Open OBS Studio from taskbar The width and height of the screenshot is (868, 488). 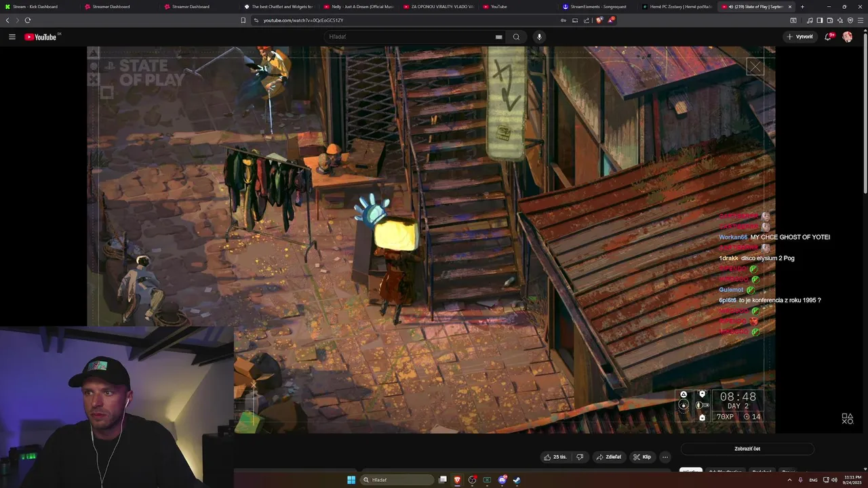point(473,480)
